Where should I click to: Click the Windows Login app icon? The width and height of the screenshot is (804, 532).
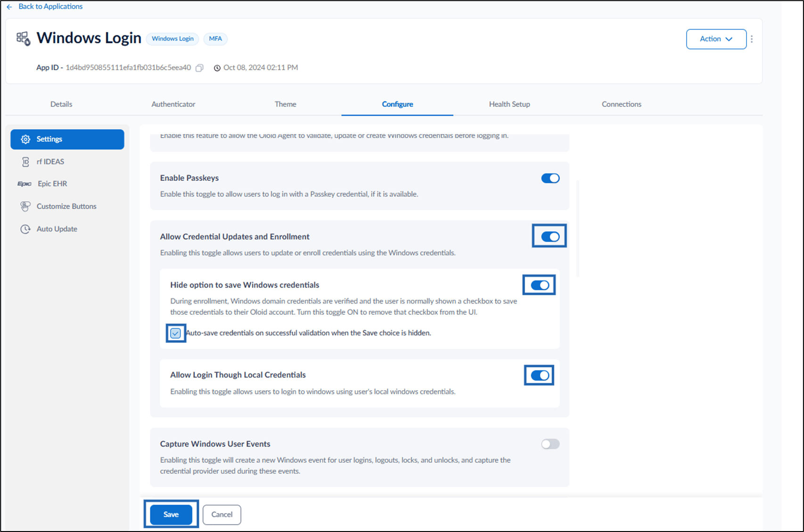coord(23,39)
